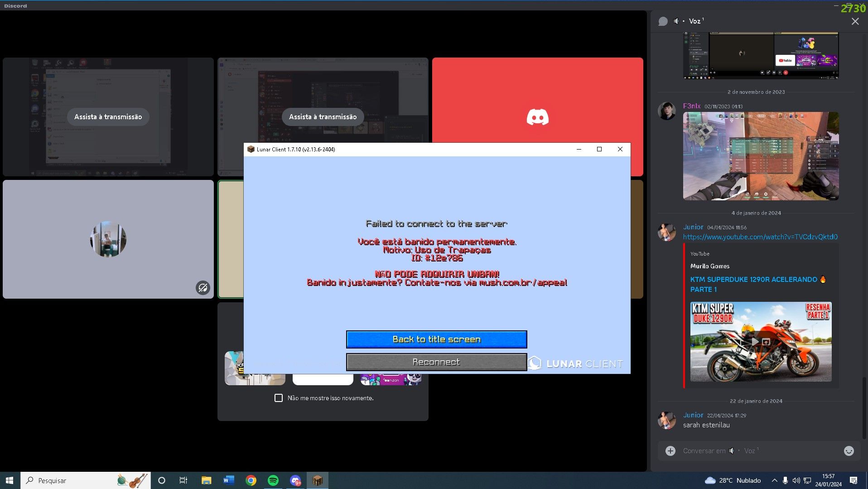Open the YouTube link posted by Junior
This screenshot has width=868, height=489.
[x=760, y=237]
